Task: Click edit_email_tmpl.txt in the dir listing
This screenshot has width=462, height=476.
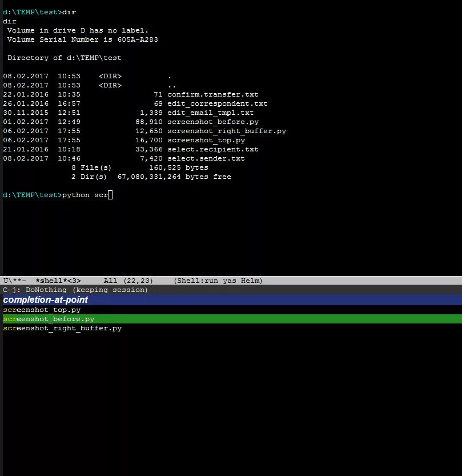Action: (x=211, y=113)
